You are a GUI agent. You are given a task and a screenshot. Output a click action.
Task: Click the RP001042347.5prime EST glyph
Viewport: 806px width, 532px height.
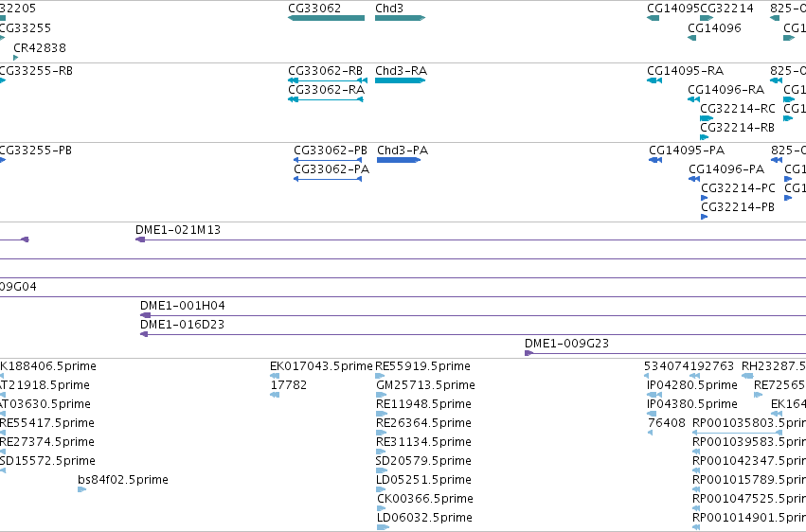(x=696, y=470)
